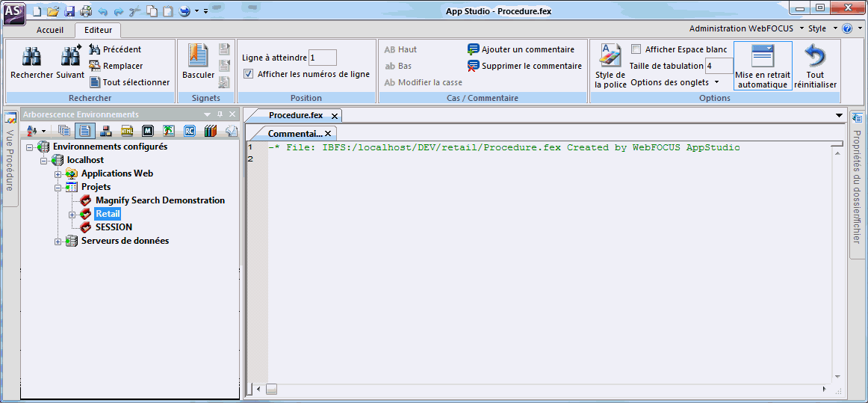Select the Editeur ribbon tab
Screen dimensions: 868x403
[97, 29]
